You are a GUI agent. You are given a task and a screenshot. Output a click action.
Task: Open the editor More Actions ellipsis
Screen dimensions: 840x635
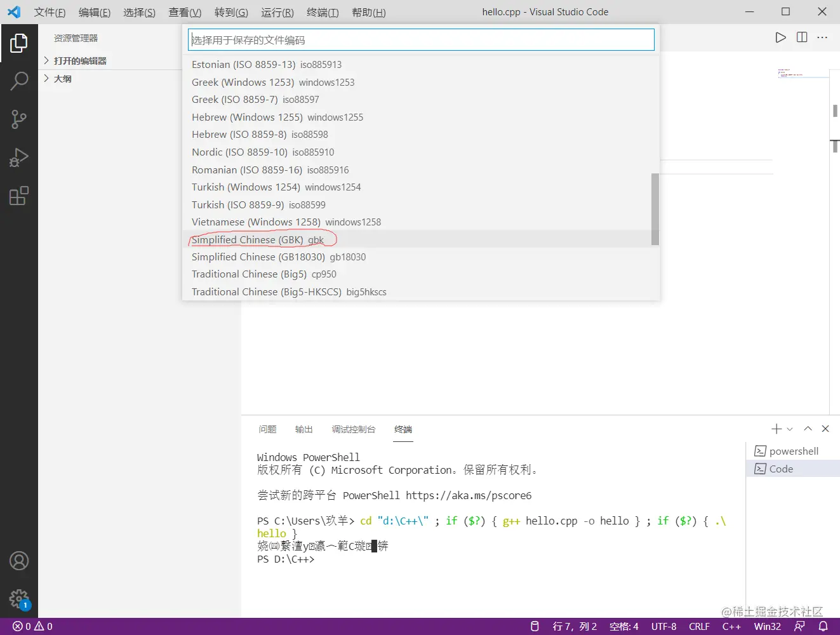click(x=822, y=37)
